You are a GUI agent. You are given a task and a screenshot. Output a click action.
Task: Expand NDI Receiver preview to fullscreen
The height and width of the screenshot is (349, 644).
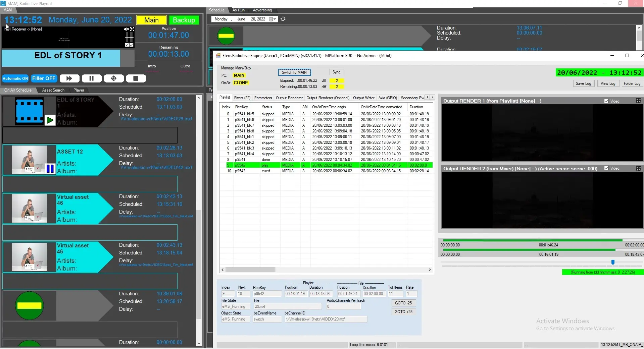132,29
